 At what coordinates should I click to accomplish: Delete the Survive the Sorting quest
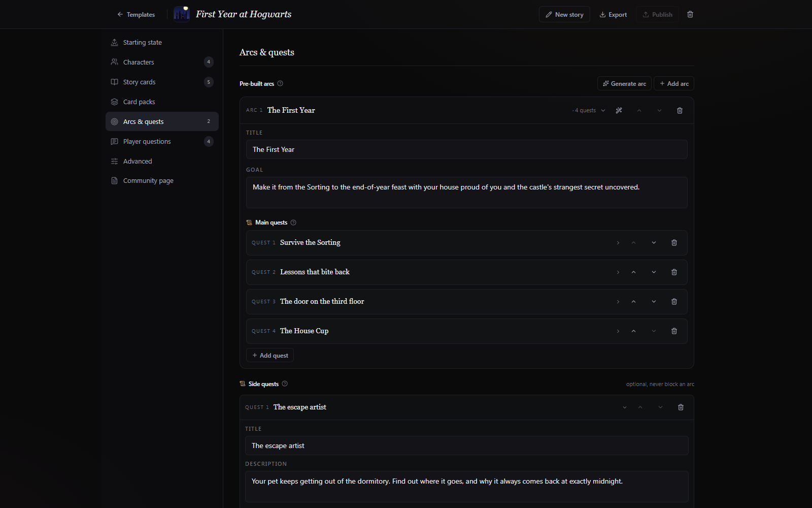tap(674, 243)
